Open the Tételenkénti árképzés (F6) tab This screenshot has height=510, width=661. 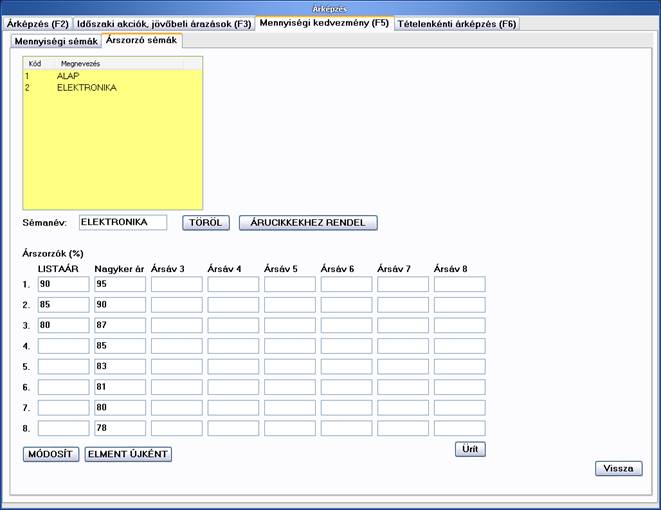457,24
